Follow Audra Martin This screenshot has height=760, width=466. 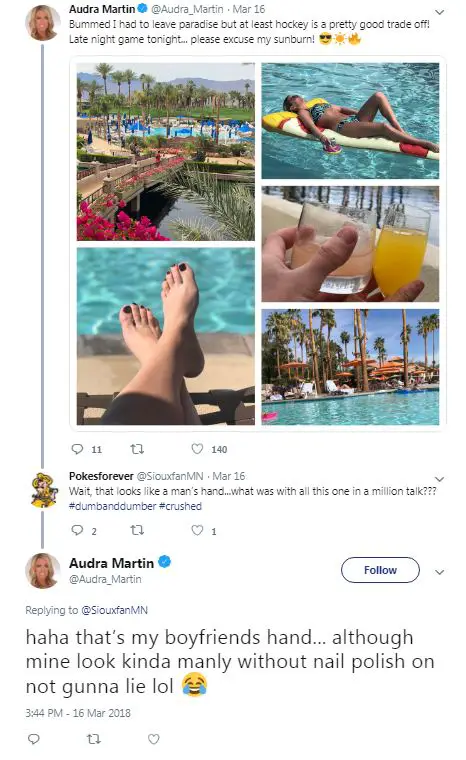tap(380, 570)
